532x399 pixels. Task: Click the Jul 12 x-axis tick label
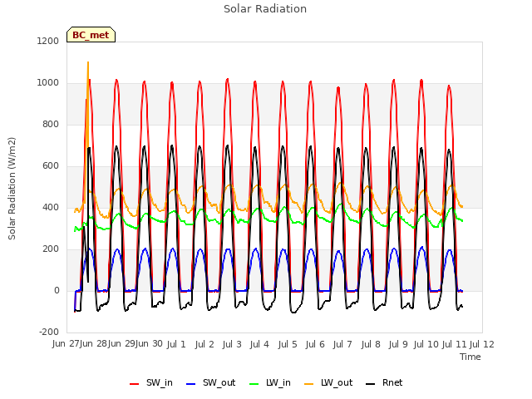(x=482, y=344)
